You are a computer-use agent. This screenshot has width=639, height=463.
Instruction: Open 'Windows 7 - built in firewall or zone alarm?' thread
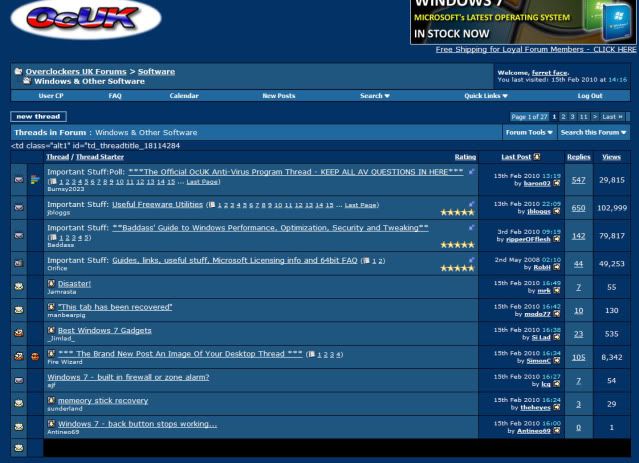click(x=128, y=377)
